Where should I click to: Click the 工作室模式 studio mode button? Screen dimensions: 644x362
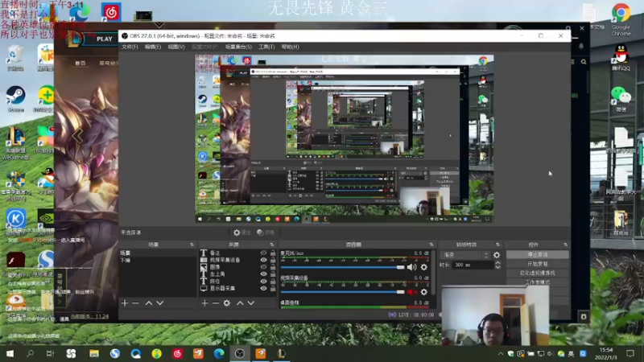[537, 282]
